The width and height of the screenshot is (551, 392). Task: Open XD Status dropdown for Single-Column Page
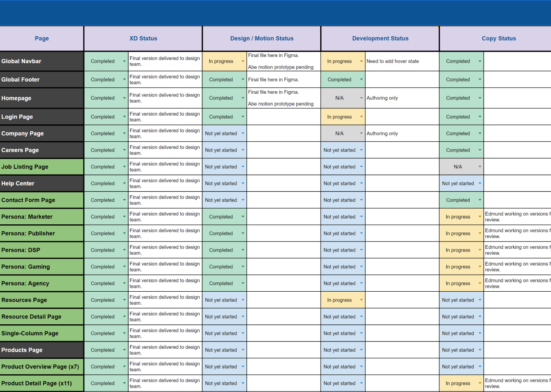point(124,333)
